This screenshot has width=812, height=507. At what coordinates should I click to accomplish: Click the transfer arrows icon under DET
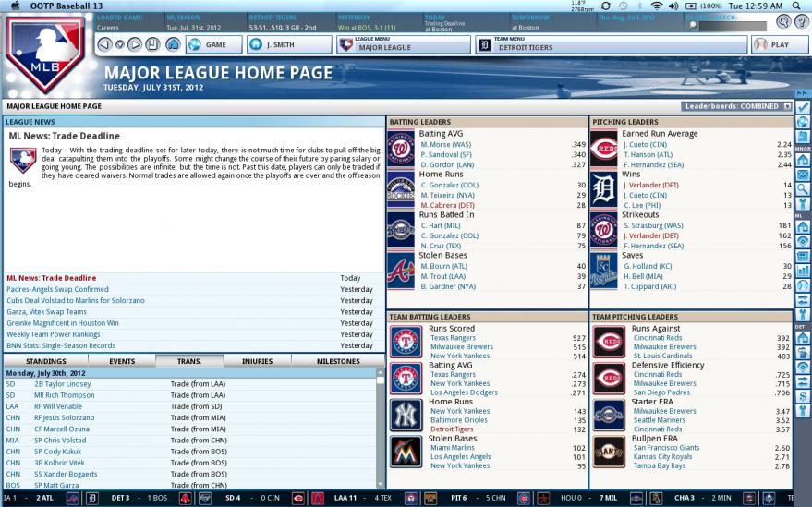click(x=802, y=381)
